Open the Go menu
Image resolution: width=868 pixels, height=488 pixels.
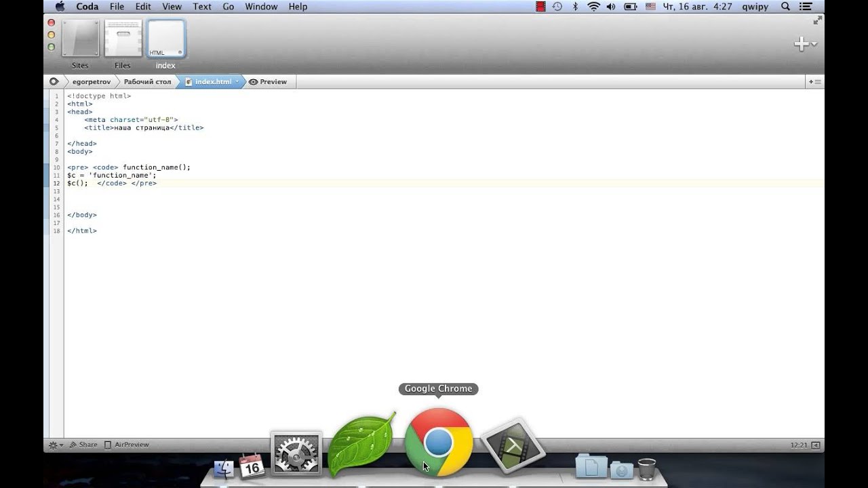229,6
